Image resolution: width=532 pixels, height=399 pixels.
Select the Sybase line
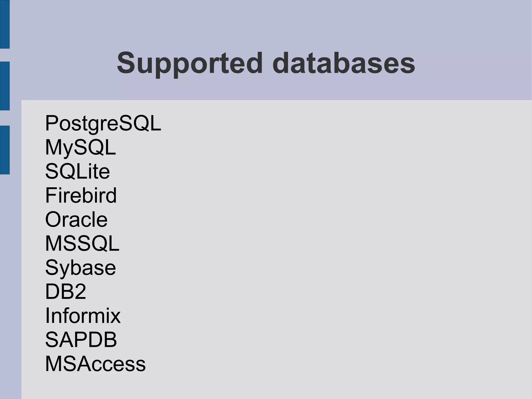click(x=81, y=267)
